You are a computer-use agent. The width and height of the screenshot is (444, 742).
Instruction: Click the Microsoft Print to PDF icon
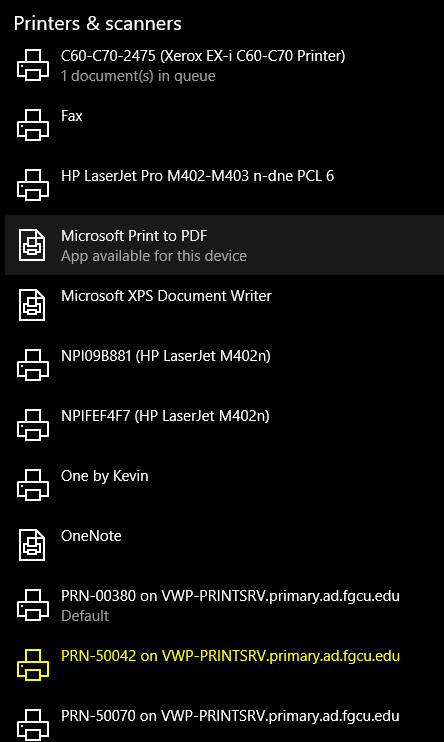point(32,245)
